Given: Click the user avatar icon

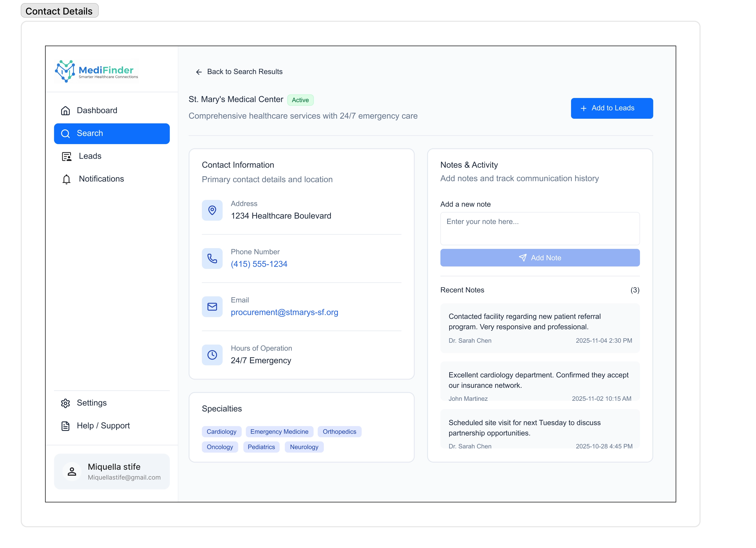Looking at the screenshot, I should [72, 471].
